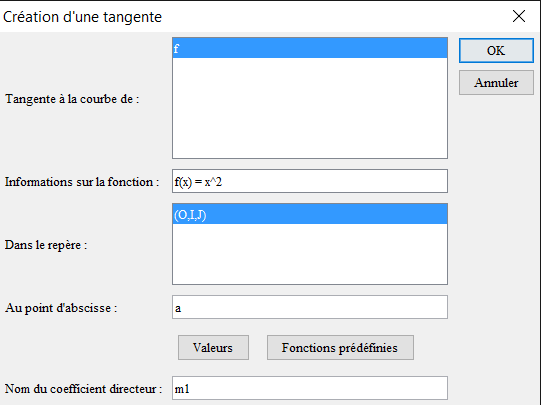The width and height of the screenshot is (541, 405).
Task: Click the f(x) = x^2 information field
Action: tap(310, 181)
